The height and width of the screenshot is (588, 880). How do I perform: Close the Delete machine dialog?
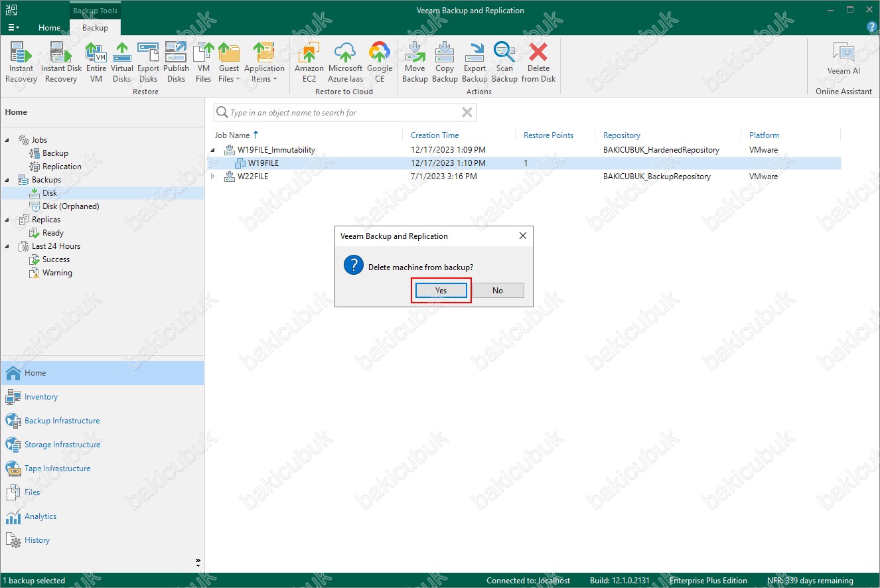[x=522, y=236]
